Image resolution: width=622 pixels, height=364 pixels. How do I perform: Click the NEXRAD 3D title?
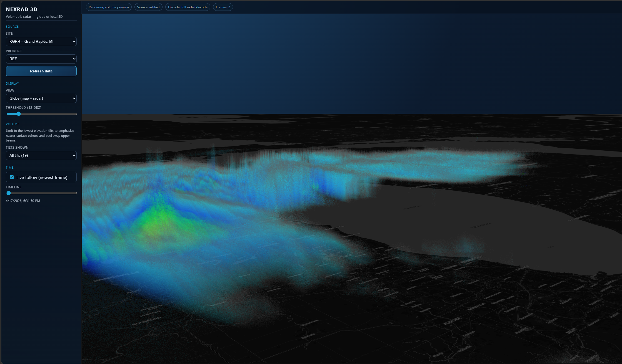[x=22, y=9]
